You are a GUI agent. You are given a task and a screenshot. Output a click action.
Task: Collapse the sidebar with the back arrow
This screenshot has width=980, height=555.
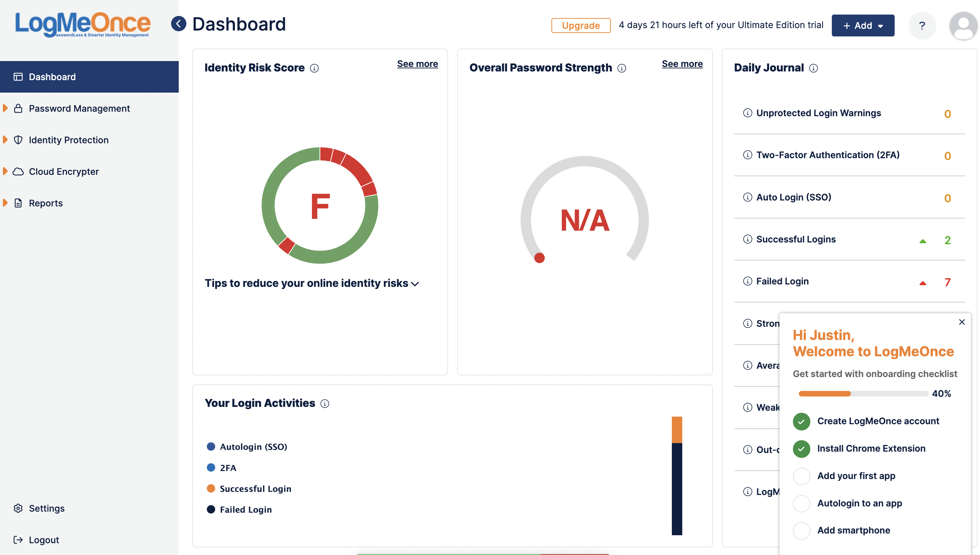178,24
